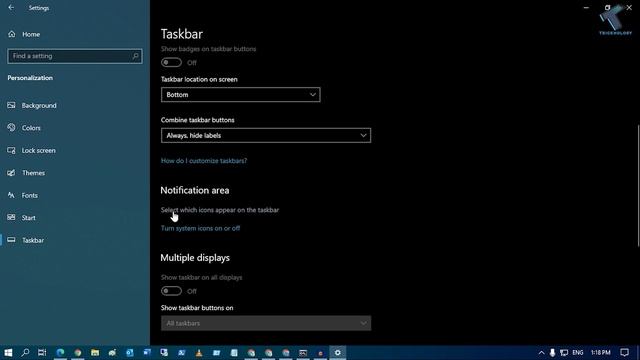Screen dimensions: 640x360
Task: Open Task View from the taskbar
Action: (x=42, y=353)
